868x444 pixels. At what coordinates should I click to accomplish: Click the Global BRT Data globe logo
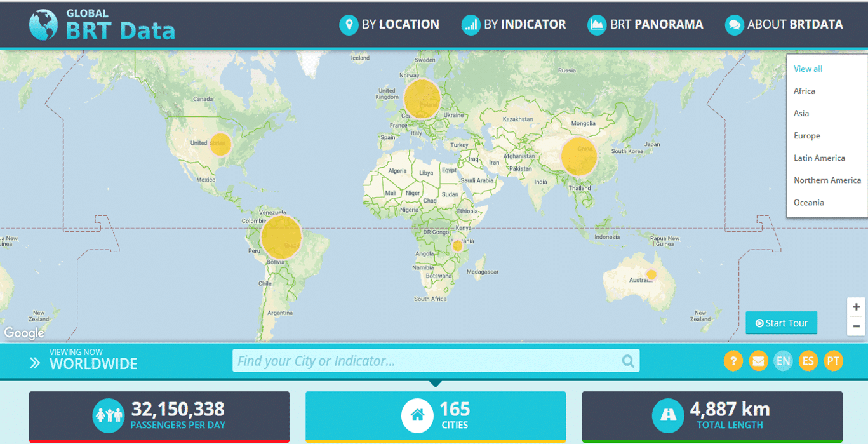click(43, 25)
